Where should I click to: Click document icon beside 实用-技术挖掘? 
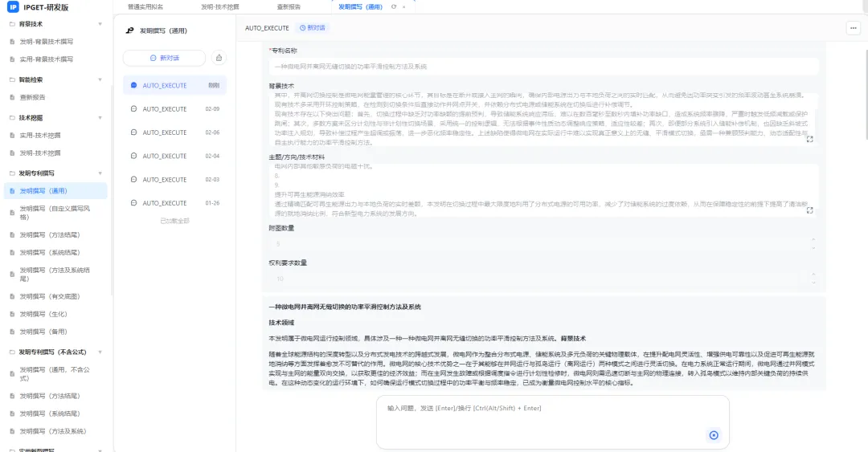pyautogui.click(x=12, y=136)
